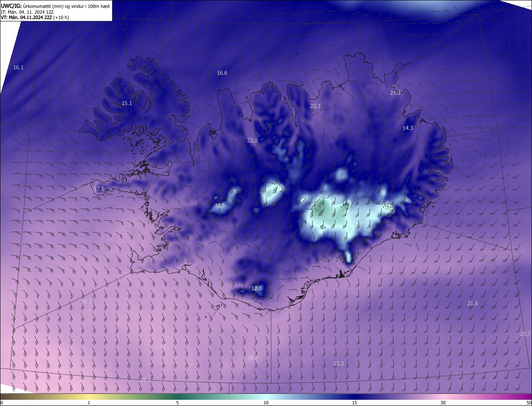Click the 16.1 value on the map
Image resolution: width=532 pixels, height=406 pixels.
point(18,67)
